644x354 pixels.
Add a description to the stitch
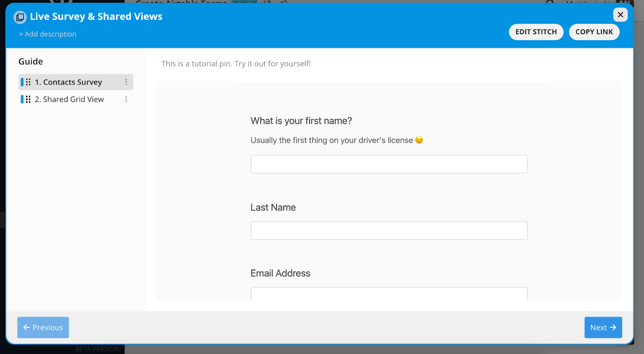pos(47,34)
